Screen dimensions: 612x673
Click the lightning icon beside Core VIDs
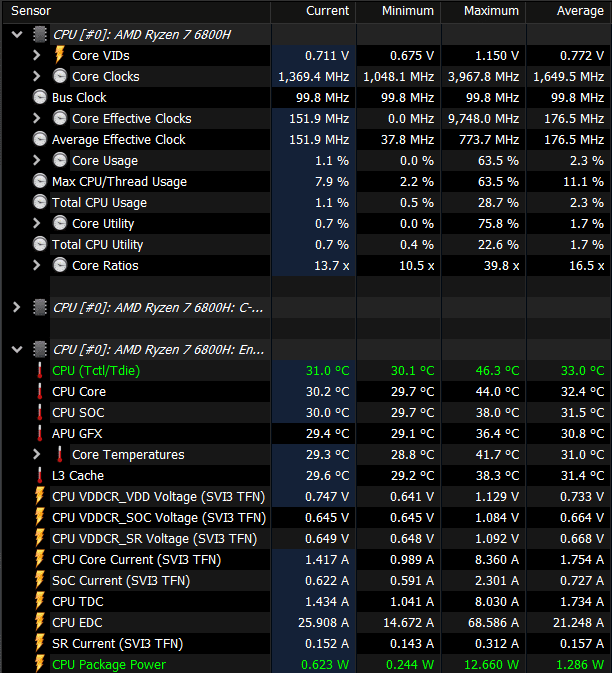point(60,55)
